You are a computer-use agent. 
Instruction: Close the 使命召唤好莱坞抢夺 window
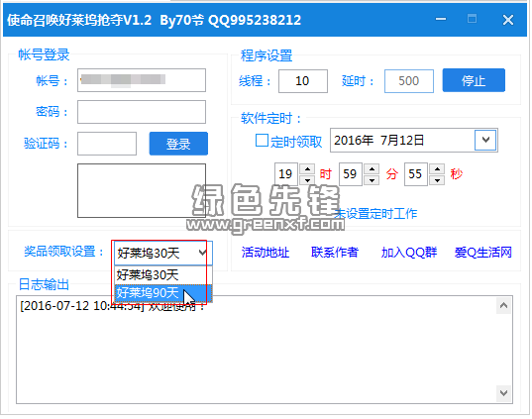(x=508, y=20)
